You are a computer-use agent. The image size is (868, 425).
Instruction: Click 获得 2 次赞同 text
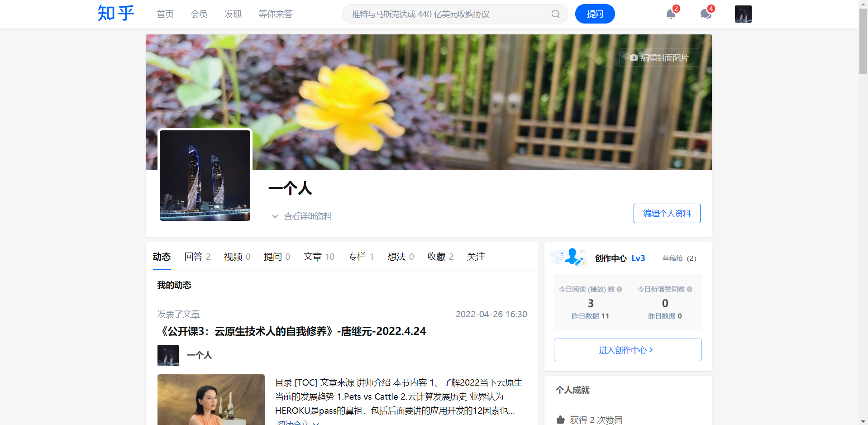pos(596,420)
